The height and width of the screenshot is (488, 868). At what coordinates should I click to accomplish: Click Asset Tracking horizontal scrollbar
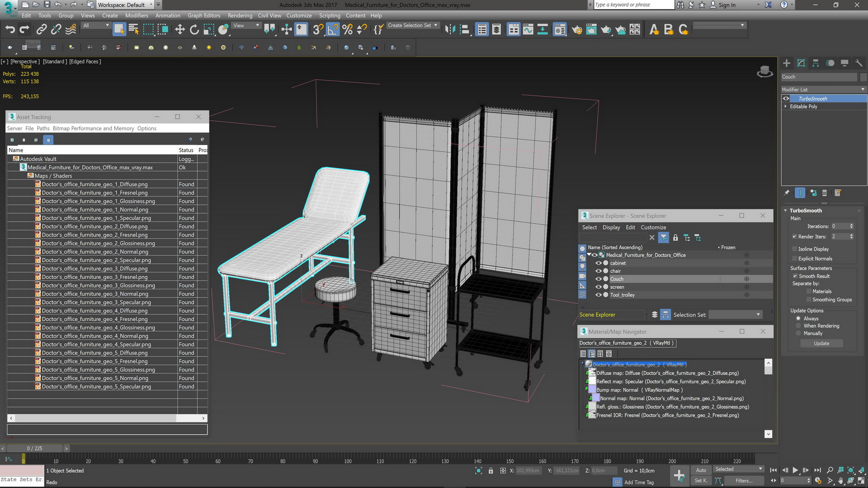pos(107,418)
